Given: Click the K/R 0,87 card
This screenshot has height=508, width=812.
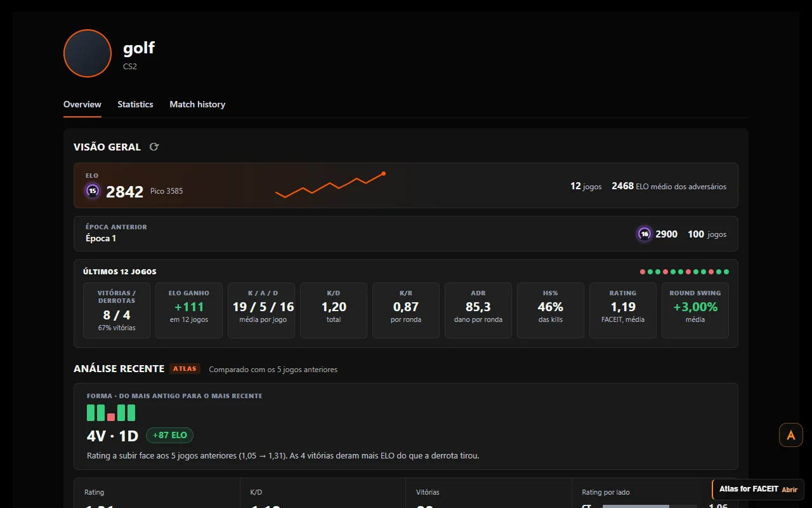Looking at the screenshot, I should point(406,311).
